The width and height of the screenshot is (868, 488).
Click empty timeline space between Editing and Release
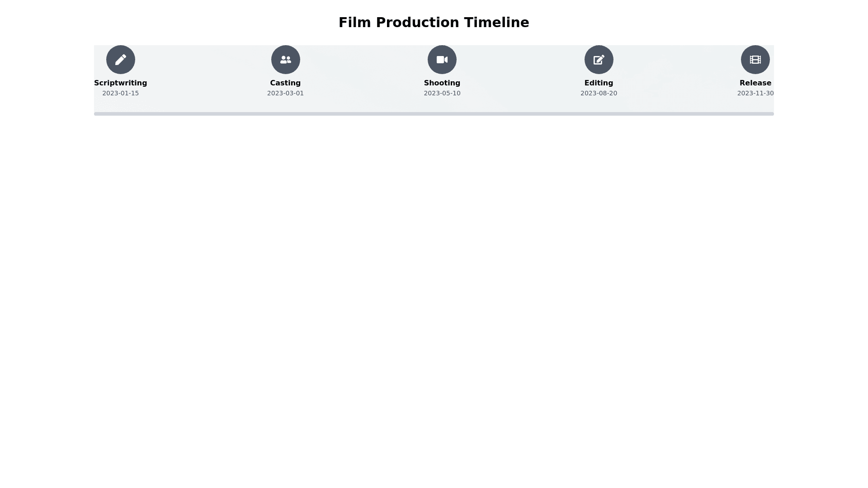pos(677,72)
